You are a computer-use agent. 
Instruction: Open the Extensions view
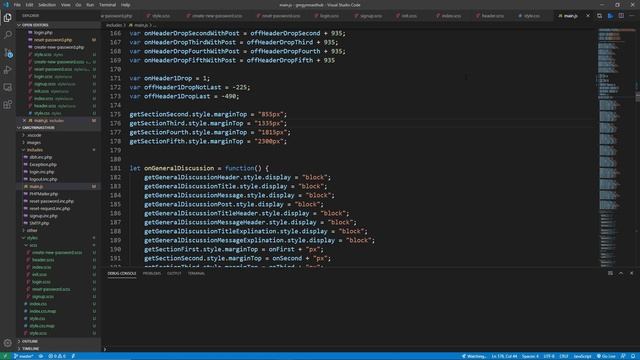point(7,105)
